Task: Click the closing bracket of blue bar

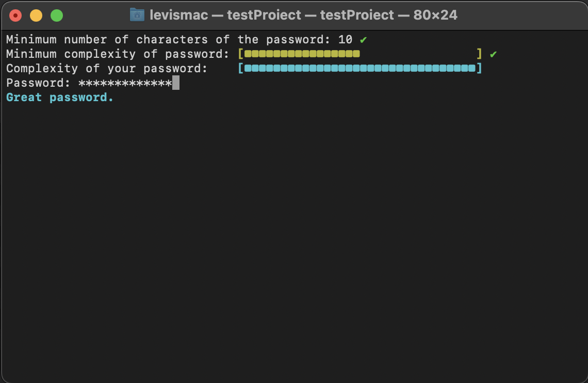Action: (480, 68)
